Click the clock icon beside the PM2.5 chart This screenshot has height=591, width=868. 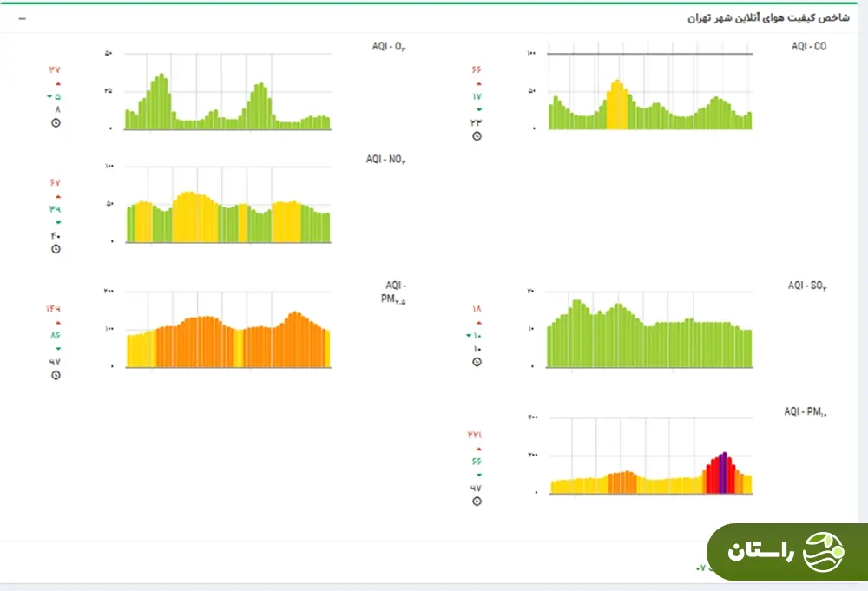[57, 375]
